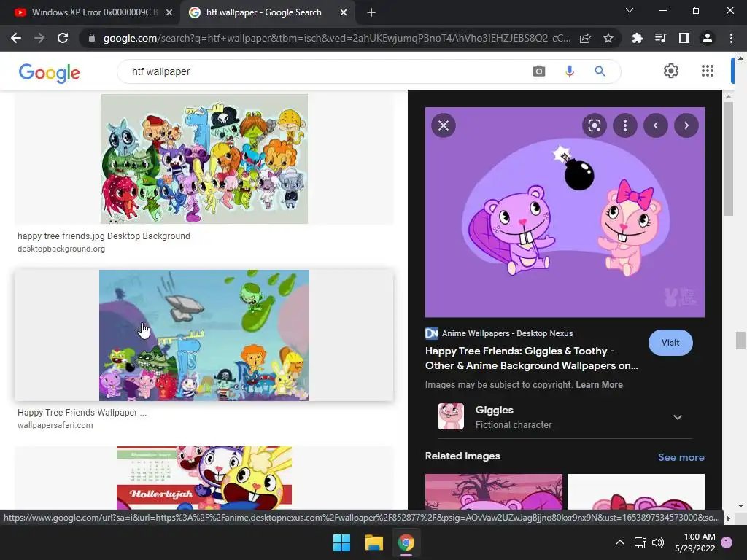Close the image preview panel
This screenshot has height=560, width=747.
point(444,125)
